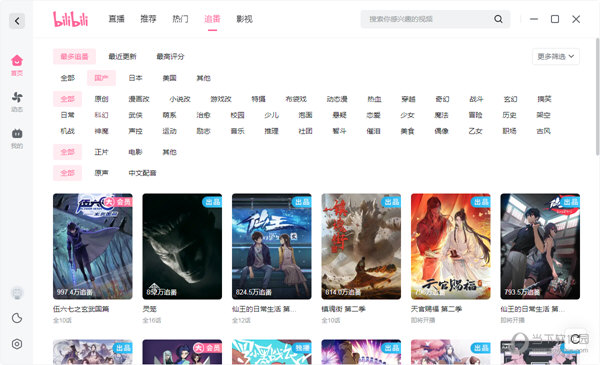Select the 美国 region filter
Screen dimensions: 600x365
[x=170, y=78]
